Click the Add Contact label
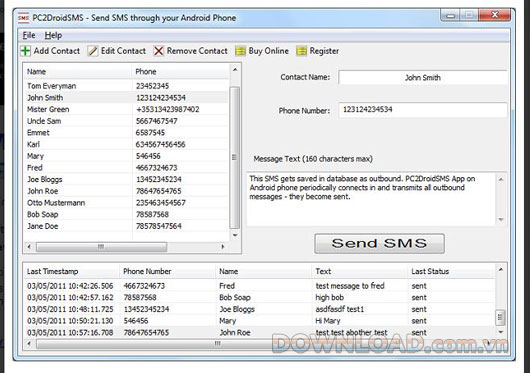 [57, 51]
